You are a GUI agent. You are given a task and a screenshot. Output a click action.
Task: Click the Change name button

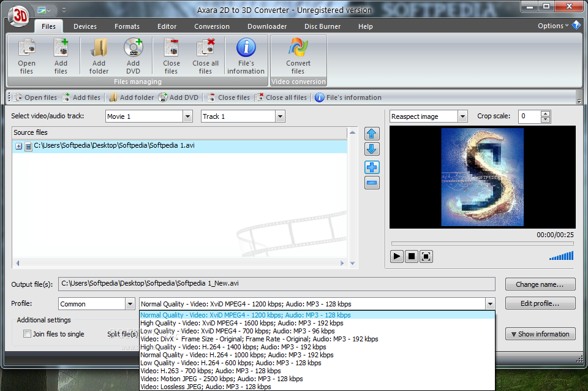540,284
